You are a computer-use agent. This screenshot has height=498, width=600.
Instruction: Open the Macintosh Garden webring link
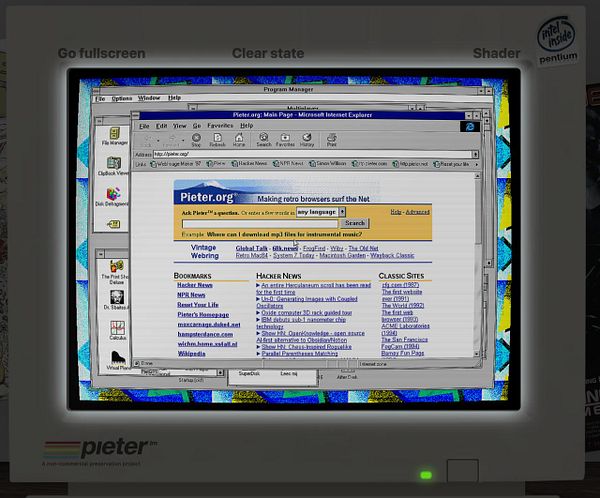point(342,255)
